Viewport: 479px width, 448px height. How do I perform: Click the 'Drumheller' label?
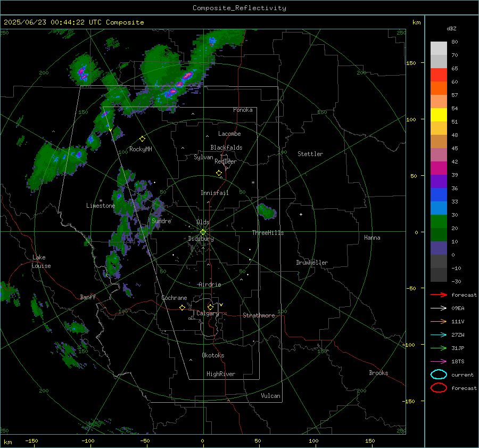pyautogui.click(x=312, y=263)
